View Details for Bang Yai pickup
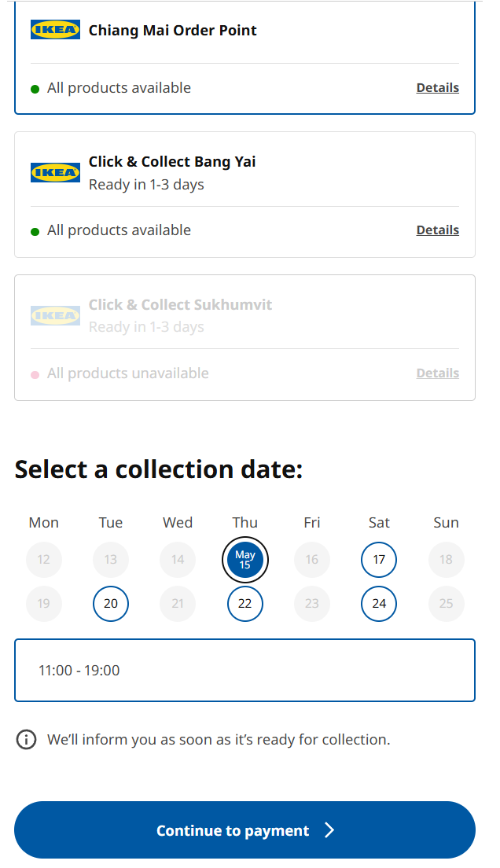Viewport: 500px width, 868px height. [437, 230]
